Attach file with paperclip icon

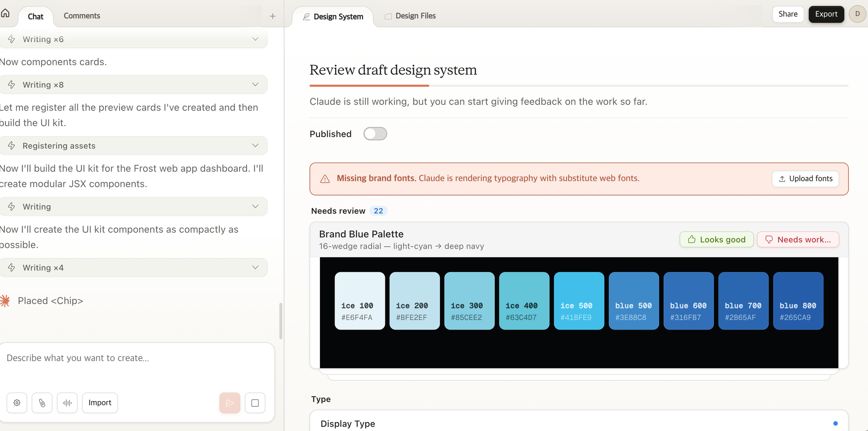(42, 403)
